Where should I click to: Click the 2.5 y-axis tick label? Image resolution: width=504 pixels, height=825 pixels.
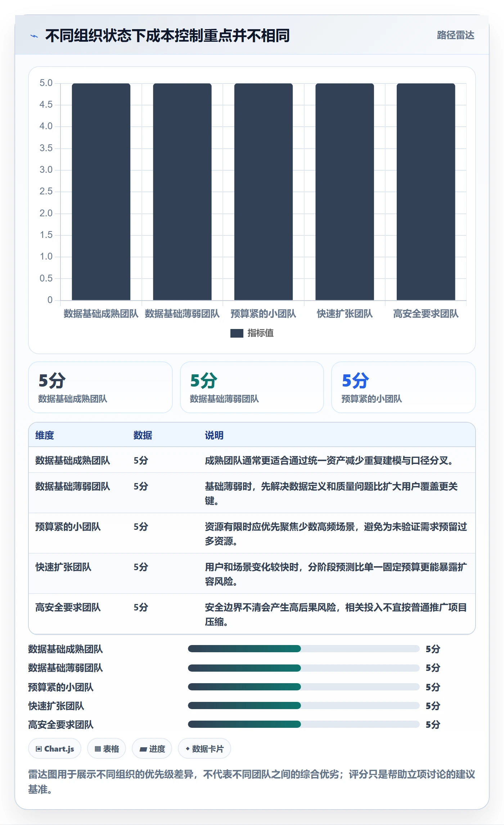point(46,191)
